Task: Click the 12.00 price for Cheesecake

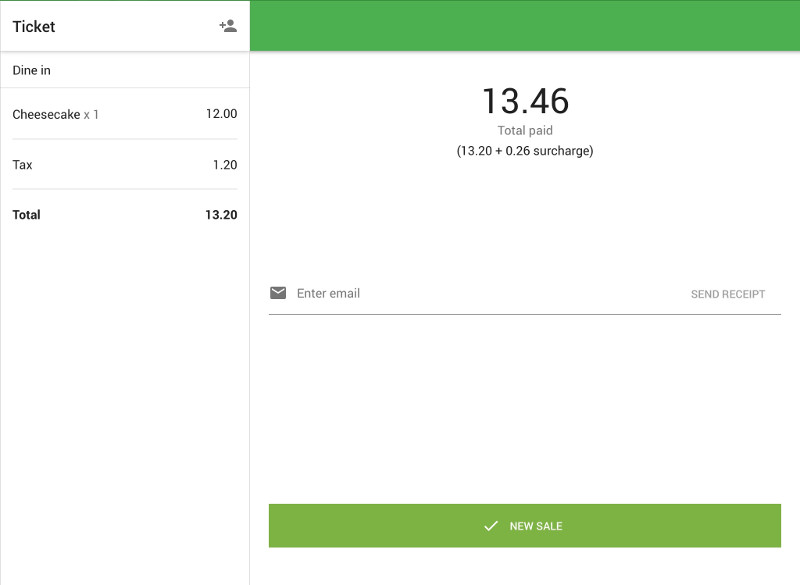Action: pos(223,114)
